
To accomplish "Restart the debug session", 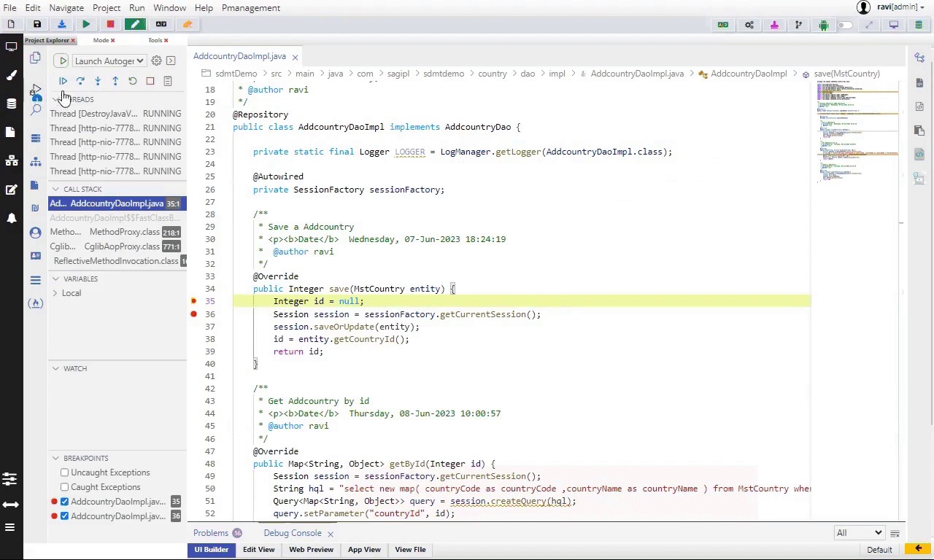I will tap(133, 81).
